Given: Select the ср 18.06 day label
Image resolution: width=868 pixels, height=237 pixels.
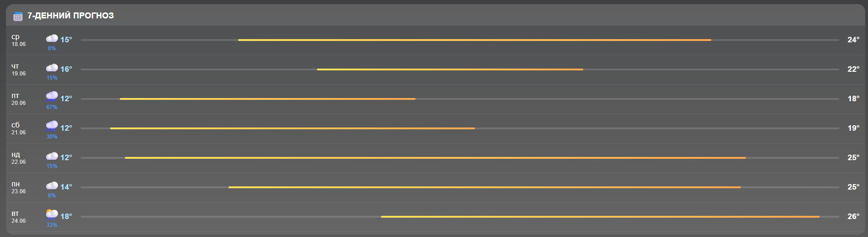Looking at the screenshot, I should [x=18, y=40].
